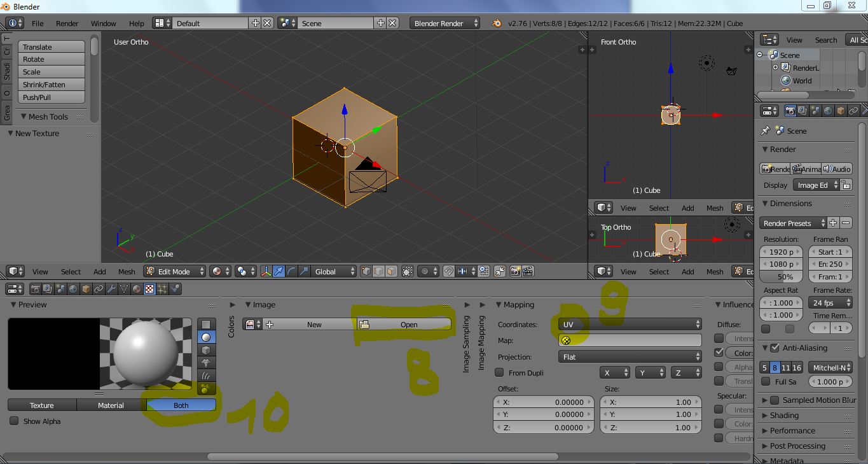The image size is (868, 464).
Task: Open the Coordinates UV dropdown
Action: tap(630, 325)
